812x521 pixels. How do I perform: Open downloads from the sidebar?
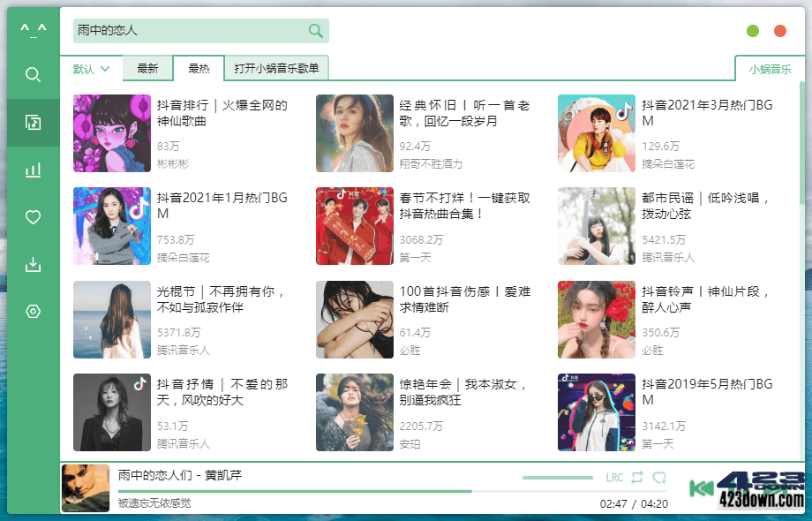pos(32,264)
